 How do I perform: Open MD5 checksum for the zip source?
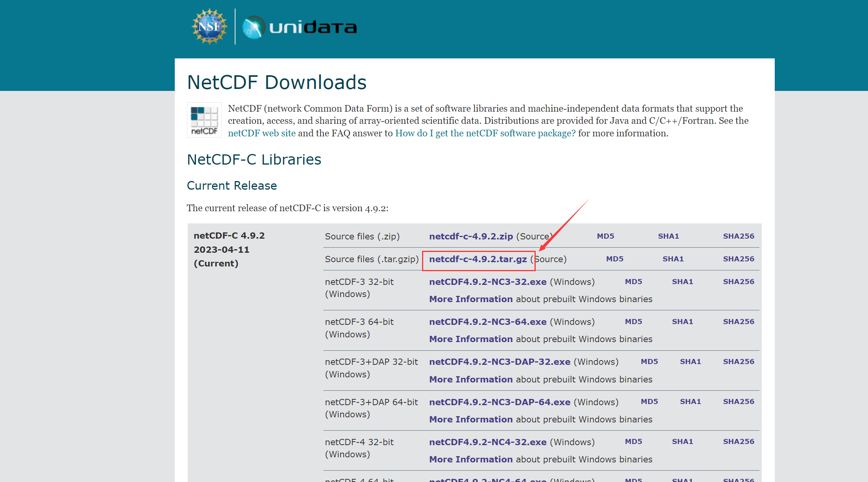(x=605, y=236)
